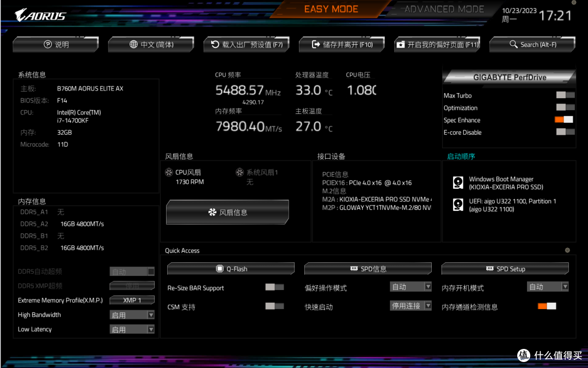Viewport: 588px width, 368px height.
Task: Click the AORUS logo in the top left
Action: pos(41,16)
